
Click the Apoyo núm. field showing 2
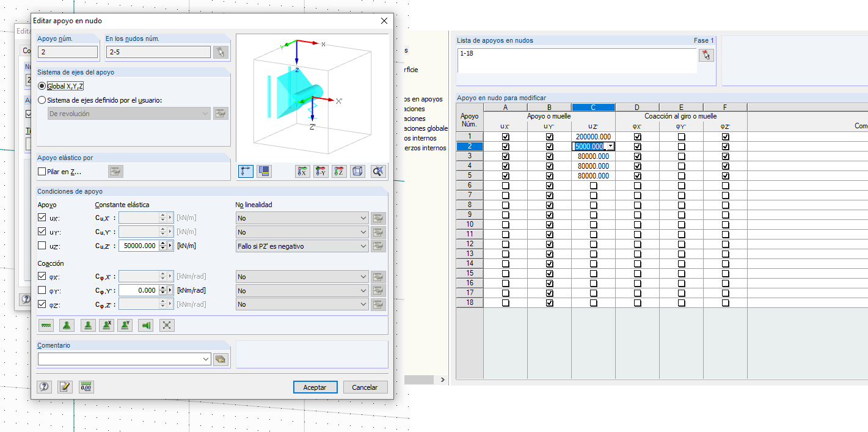68,52
